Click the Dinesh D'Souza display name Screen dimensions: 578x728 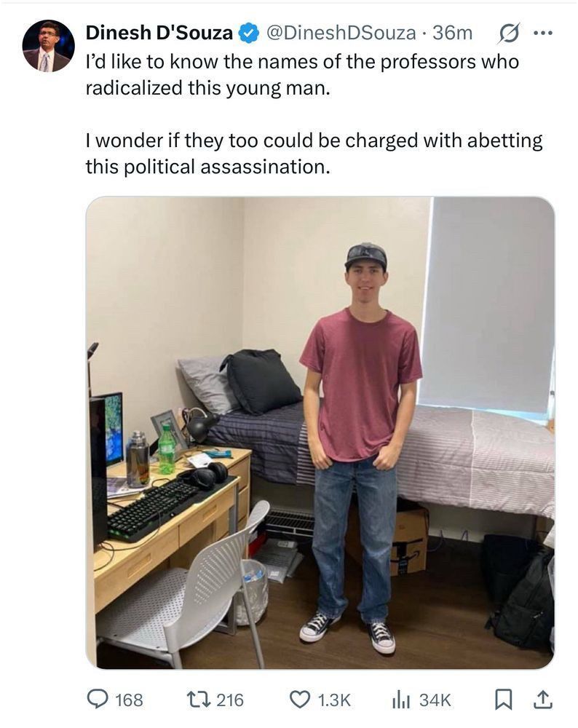[159, 33]
